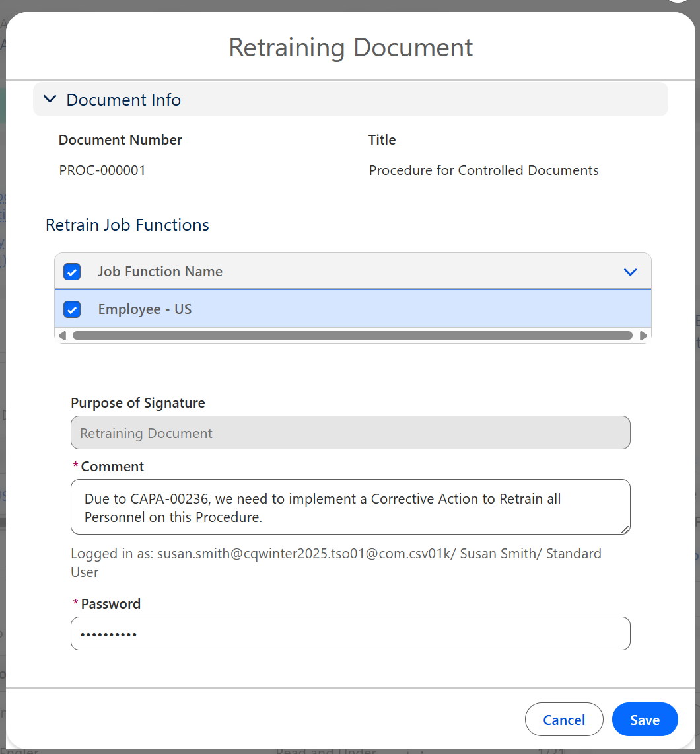Image resolution: width=700 pixels, height=754 pixels.
Task: Click the table's right scroll arrow
Action: [644, 336]
